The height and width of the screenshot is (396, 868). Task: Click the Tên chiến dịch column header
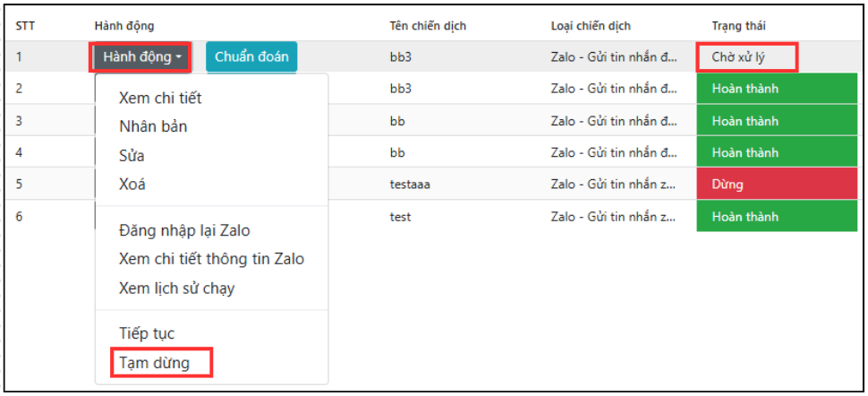[428, 26]
